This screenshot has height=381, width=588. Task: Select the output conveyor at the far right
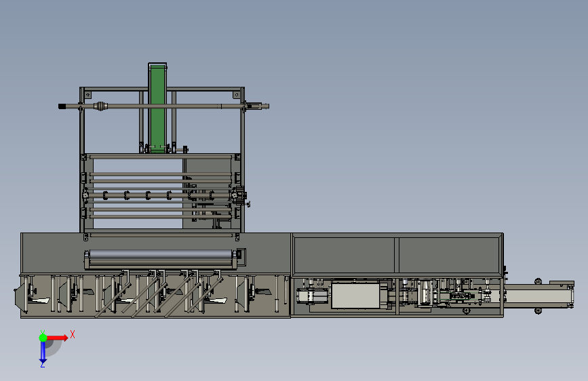point(538,295)
